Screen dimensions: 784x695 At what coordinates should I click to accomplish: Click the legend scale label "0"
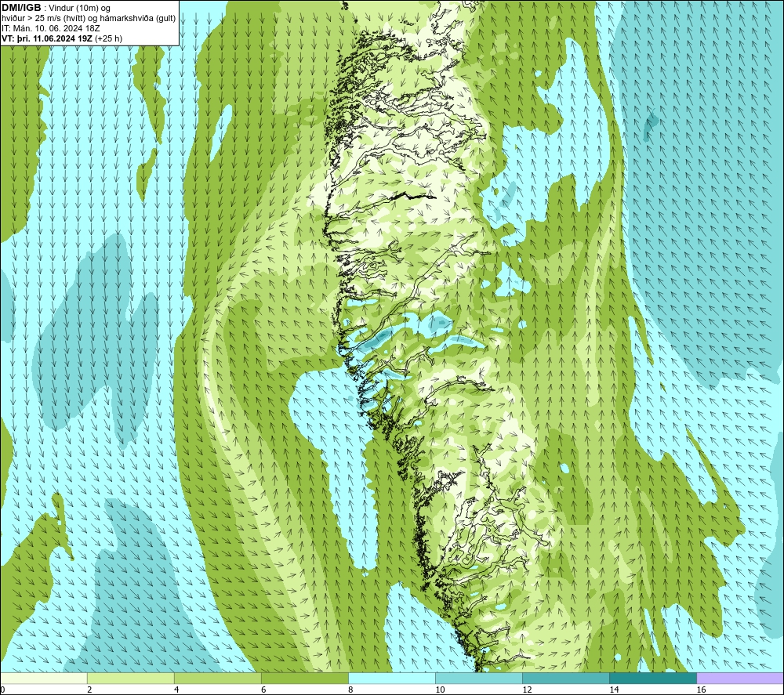3,690
